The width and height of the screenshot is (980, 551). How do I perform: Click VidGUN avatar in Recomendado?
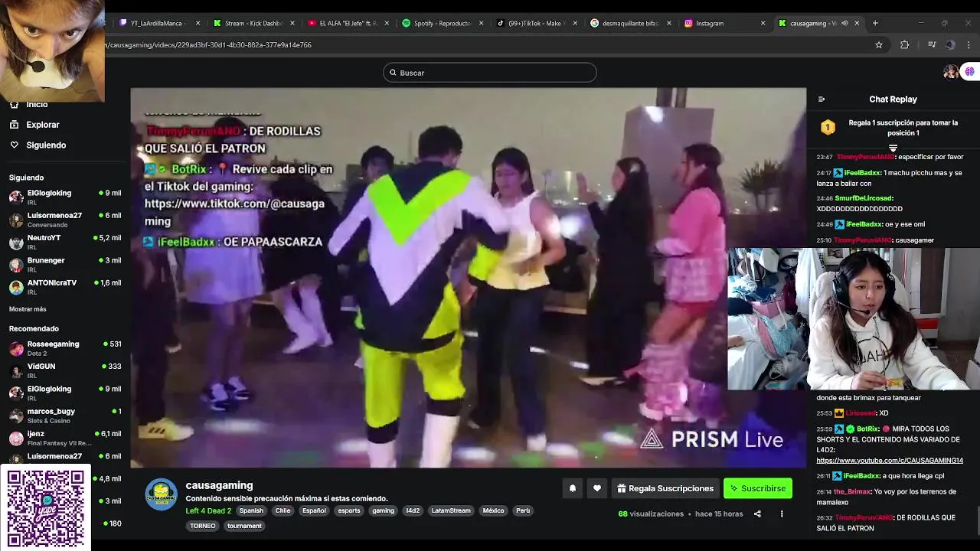[x=16, y=370]
